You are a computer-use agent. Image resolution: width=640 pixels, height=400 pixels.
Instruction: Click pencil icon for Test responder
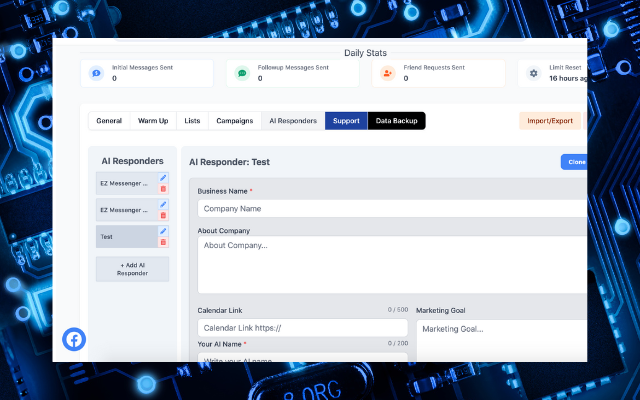pyautogui.click(x=163, y=231)
